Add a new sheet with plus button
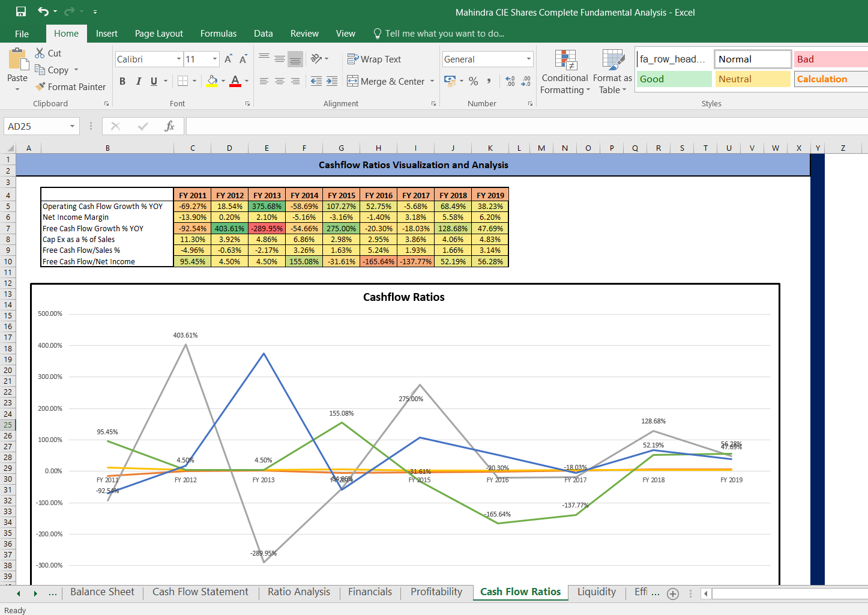 click(673, 593)
